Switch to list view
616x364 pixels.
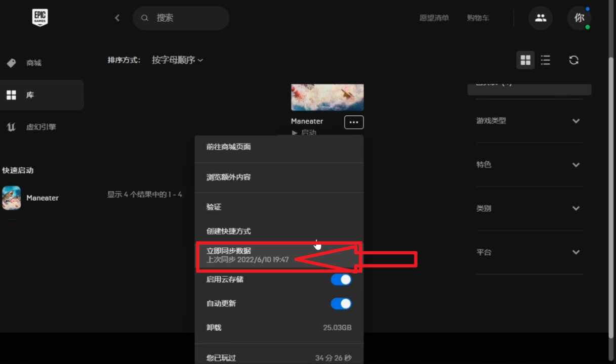pyautogui.click(x=546, y=60)
